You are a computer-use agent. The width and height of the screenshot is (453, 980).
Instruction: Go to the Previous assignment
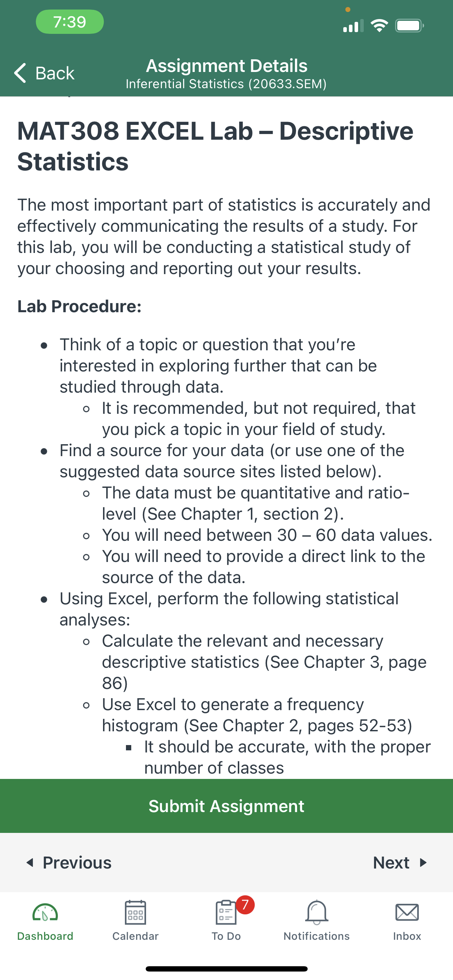point(68,863)
